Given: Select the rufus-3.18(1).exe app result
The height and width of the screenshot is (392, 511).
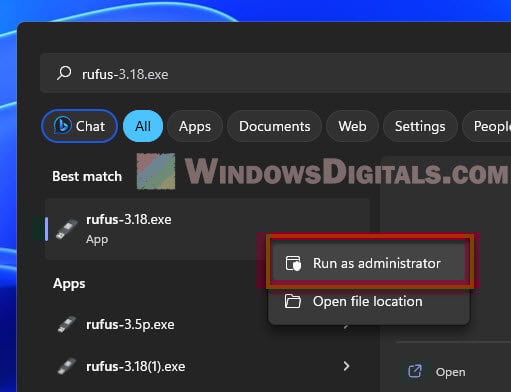Looking at the screenshot, I should [207, 366].
